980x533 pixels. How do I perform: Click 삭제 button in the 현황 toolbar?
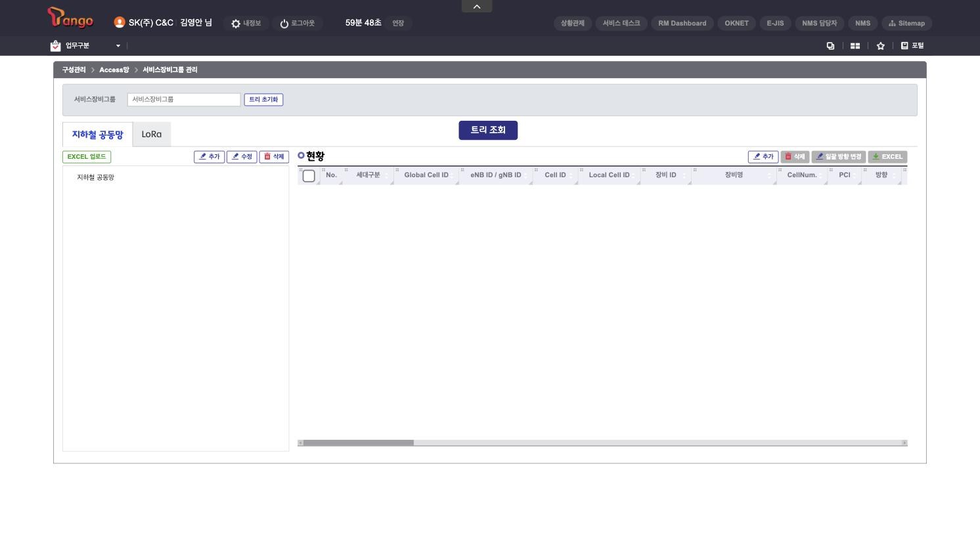795,157
